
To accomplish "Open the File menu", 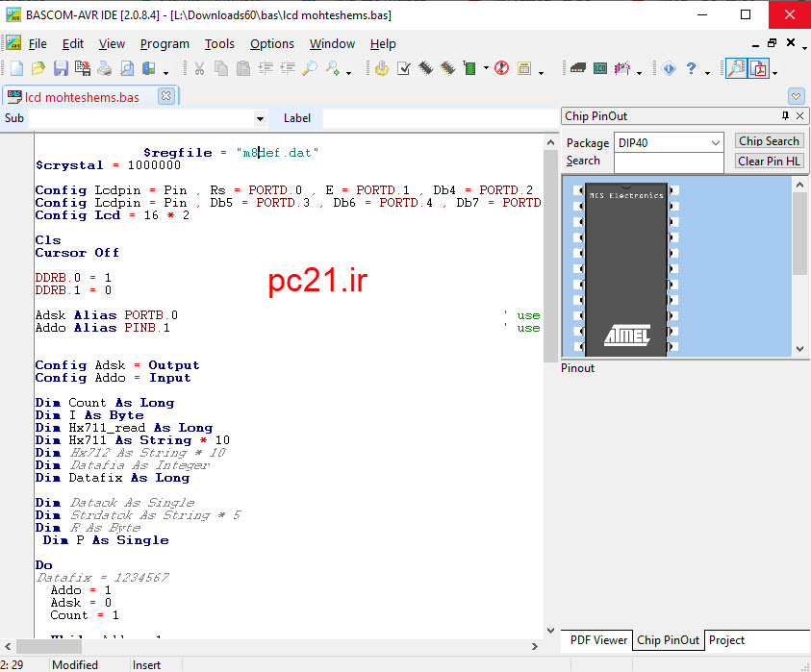I will 38,44.
